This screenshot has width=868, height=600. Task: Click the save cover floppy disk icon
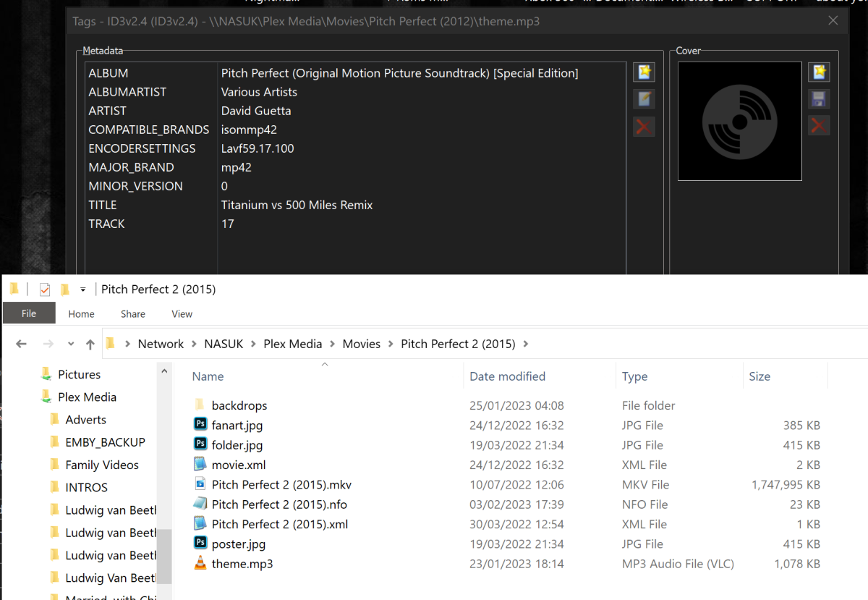point(819,99)
